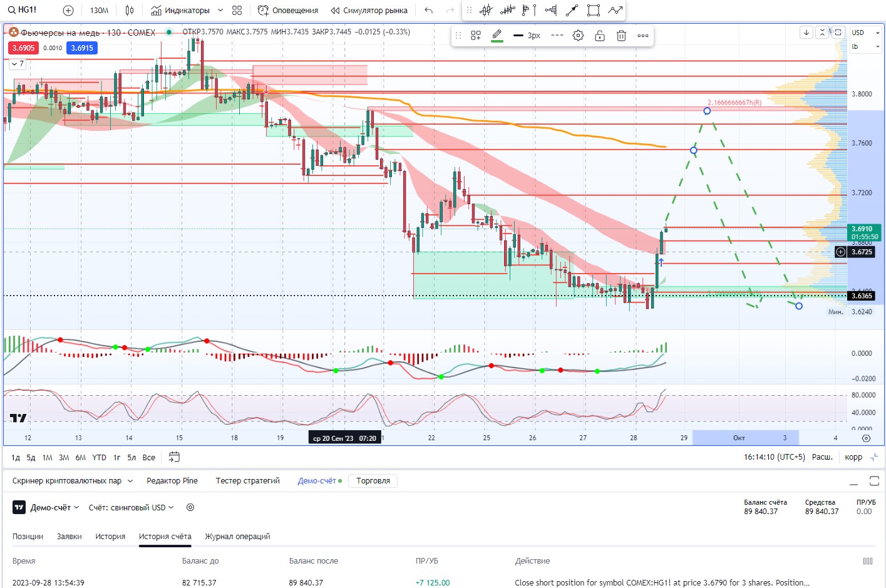Viewport: 886px width, 588px height.
Task: Open more options for the selected drawing
Action: click(x=643, y=36)
